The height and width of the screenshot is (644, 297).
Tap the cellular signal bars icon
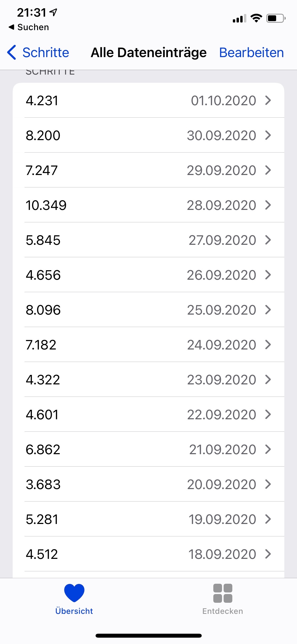[x=239, y=19]
